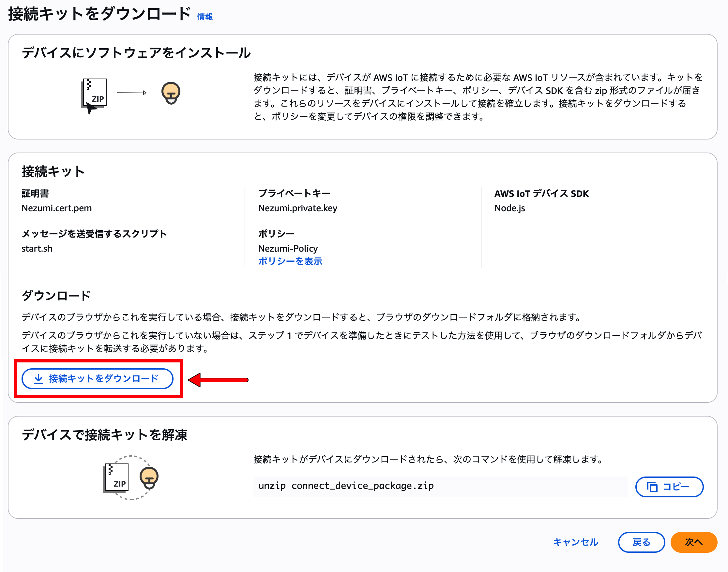Click the start.sh script name
Screen dimensions: 728x572
point(37,248)
